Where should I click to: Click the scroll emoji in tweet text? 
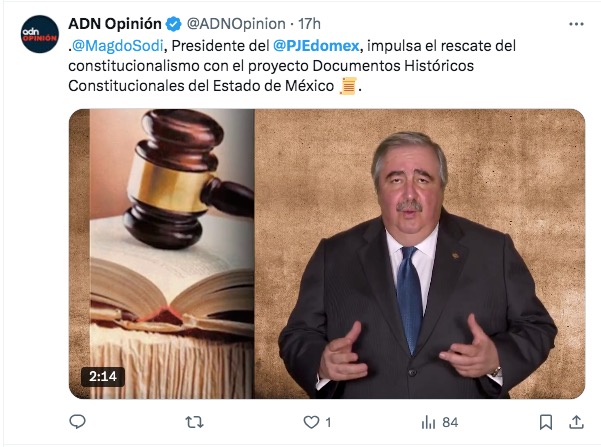tap(348, 85)
